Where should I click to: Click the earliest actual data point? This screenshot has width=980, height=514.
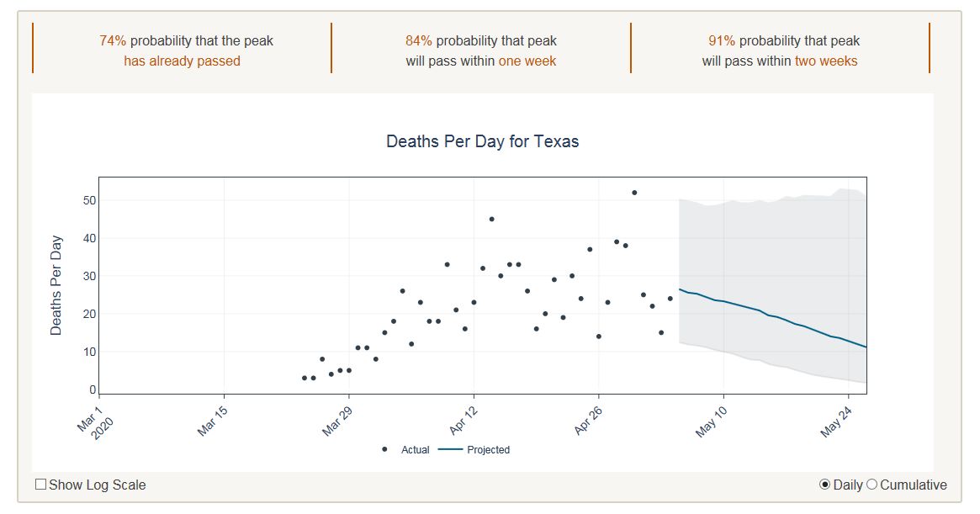pyautogui.click(x=305, y=378)
